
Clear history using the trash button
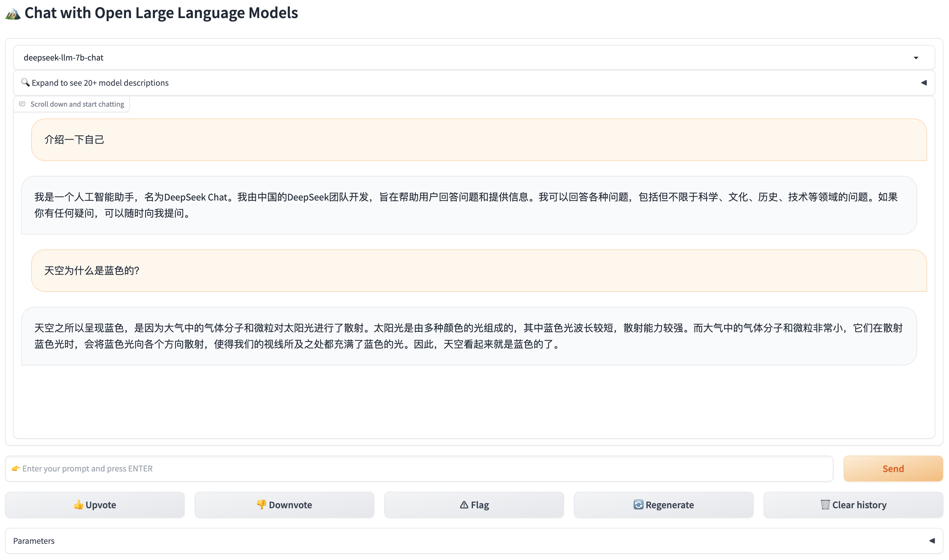click(x=853, y=505)
